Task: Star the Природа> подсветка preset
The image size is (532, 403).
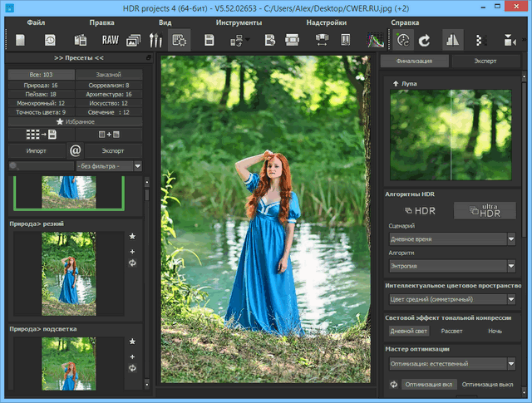Action: [132, 342]
